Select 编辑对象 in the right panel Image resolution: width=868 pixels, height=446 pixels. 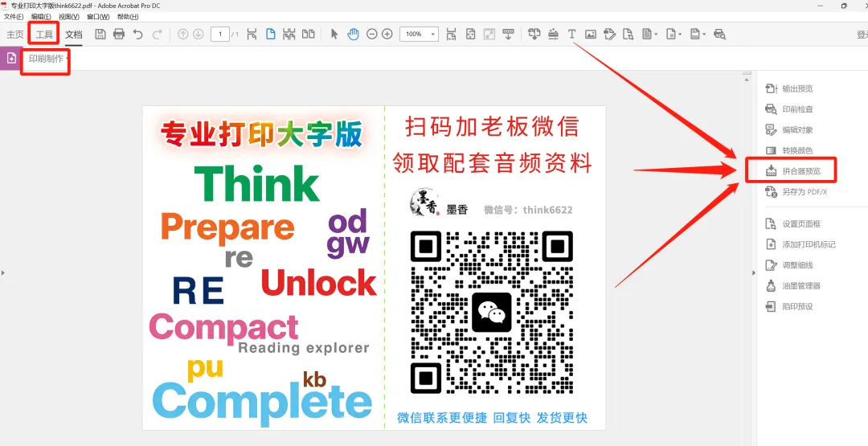(789, 129)
